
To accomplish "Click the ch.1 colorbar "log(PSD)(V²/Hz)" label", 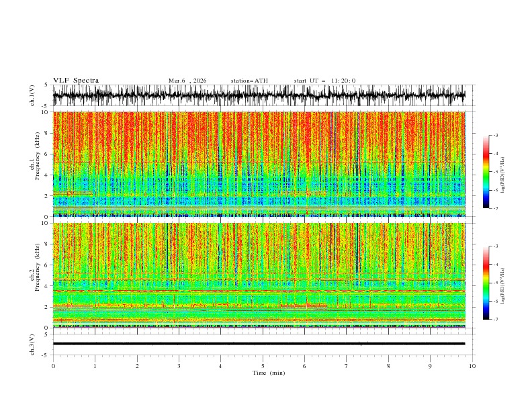I will (503, 175).
